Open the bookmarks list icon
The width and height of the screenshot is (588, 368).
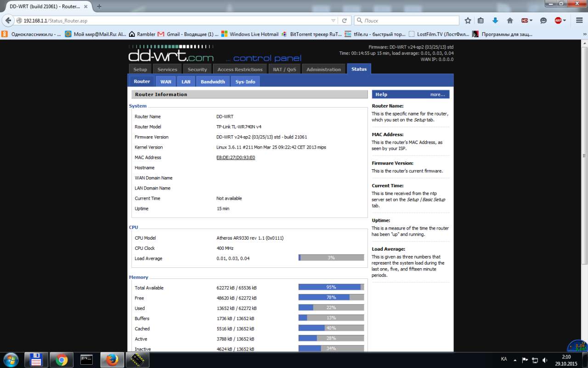point(481,21)
